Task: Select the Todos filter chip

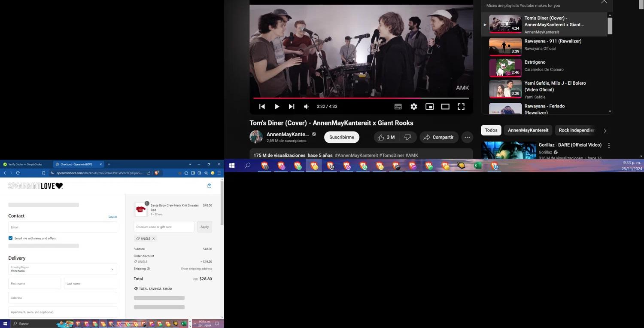Action: pyautogui.click(x=491, y=130)
